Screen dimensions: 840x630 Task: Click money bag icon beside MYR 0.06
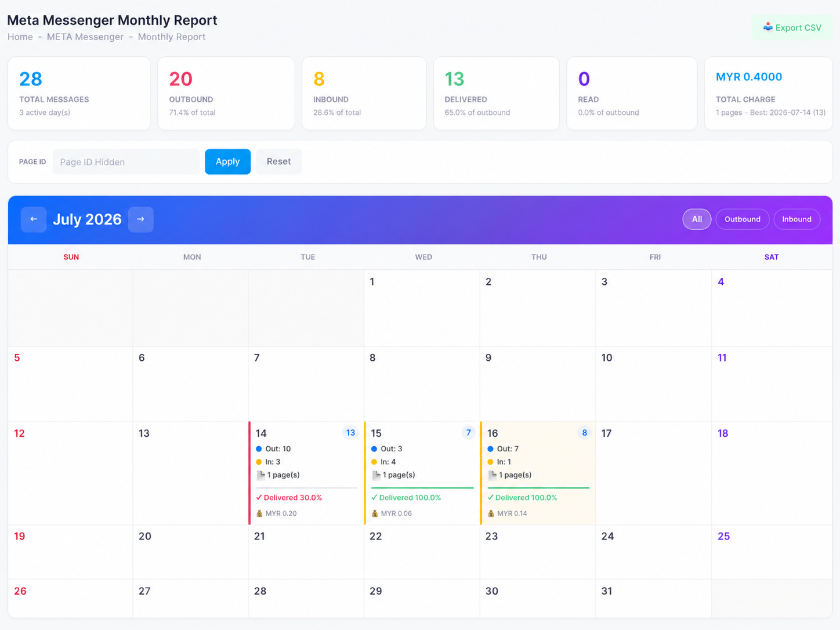[375, 513]
